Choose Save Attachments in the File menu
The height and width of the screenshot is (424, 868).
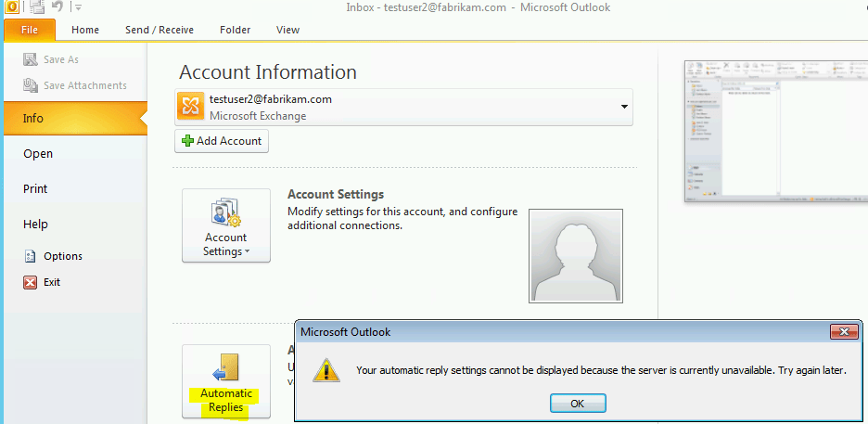pyautogui.click(x=74, y=85)
